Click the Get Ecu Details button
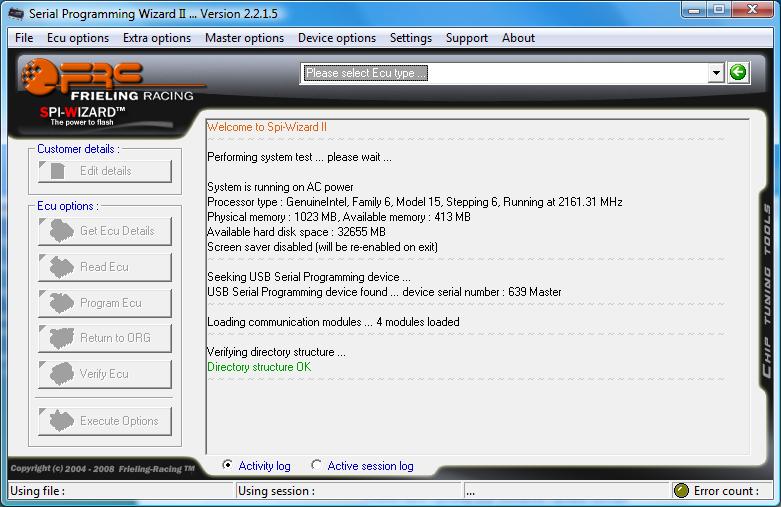This screenshot has width=781, height=507. coord(105,231)
